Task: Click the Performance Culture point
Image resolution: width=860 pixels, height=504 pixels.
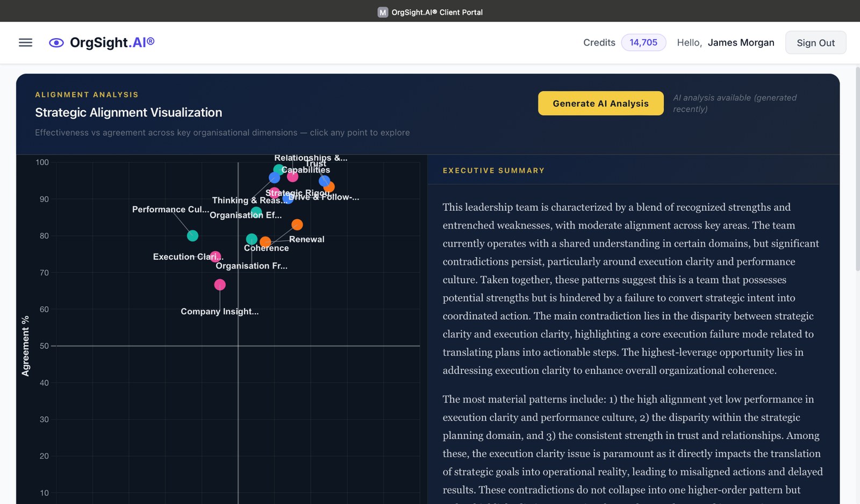Action: pyautogui.click(x=192, y=235)
